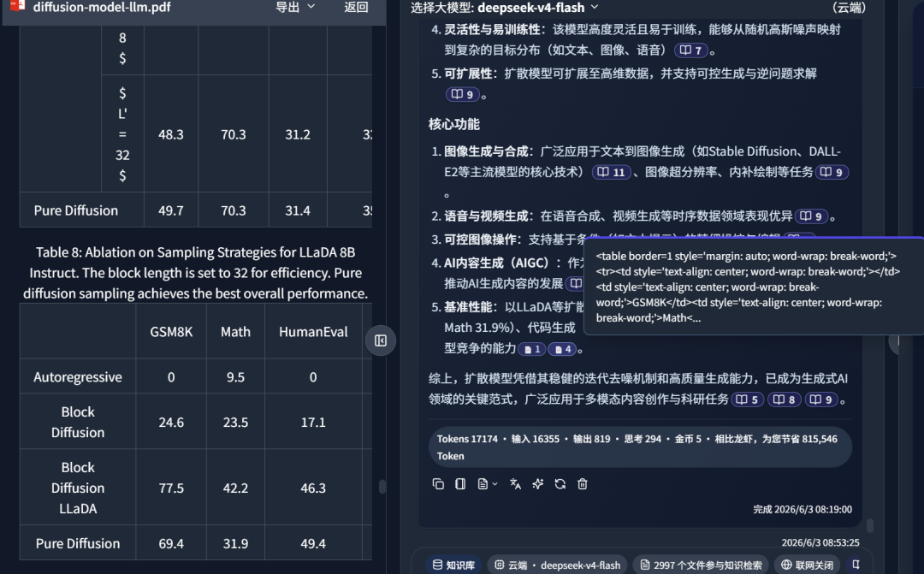
Task: Open citation badge 8 in the summary paragraph
Action: click(785, 399)
